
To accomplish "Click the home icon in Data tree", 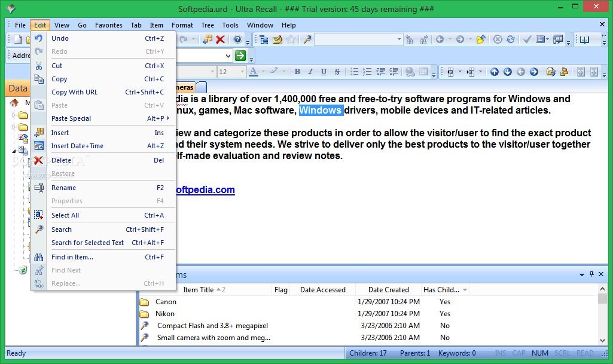I will coord(14,103).
